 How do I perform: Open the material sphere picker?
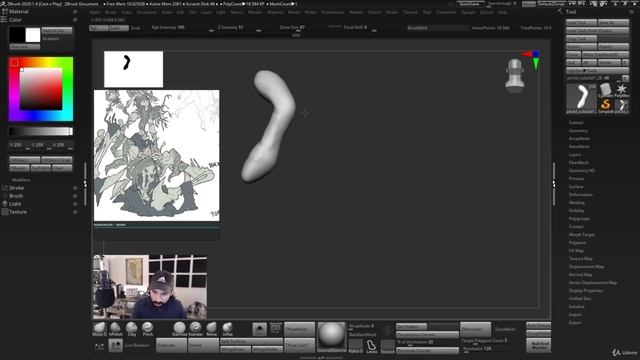pyautogui.click(x=331, y=337)
